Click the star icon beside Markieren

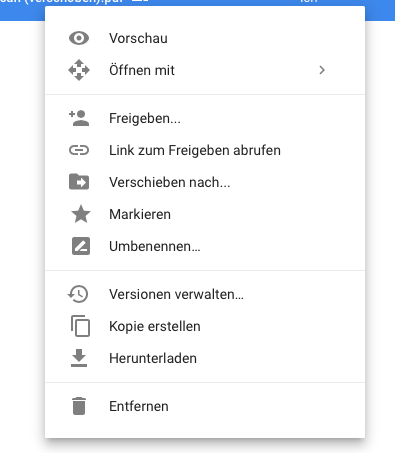pos(81,214)
